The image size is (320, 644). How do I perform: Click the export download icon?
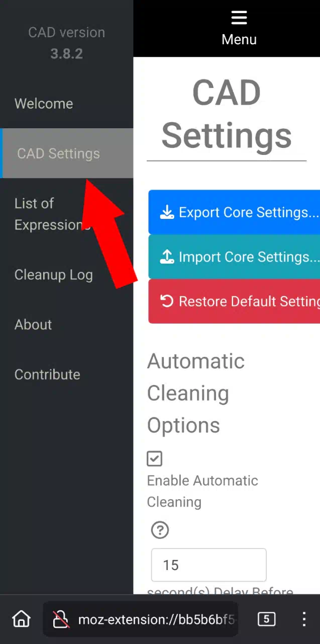click(x=167, y=212)
